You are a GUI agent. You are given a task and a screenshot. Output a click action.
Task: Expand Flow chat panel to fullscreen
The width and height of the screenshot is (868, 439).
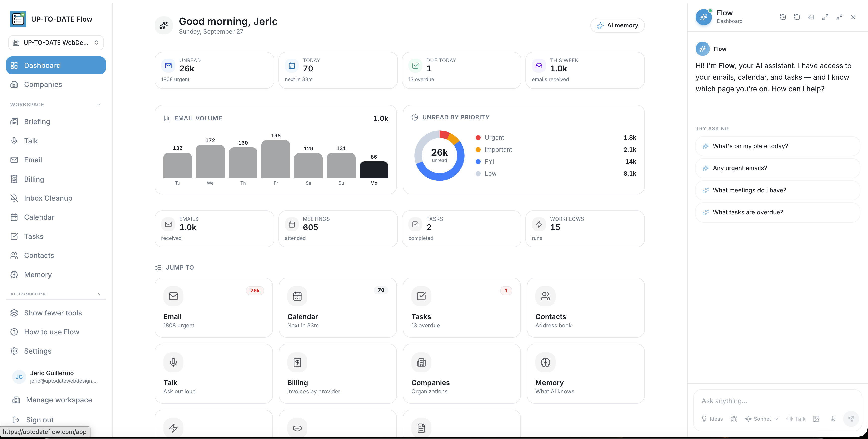pos(825,17)
